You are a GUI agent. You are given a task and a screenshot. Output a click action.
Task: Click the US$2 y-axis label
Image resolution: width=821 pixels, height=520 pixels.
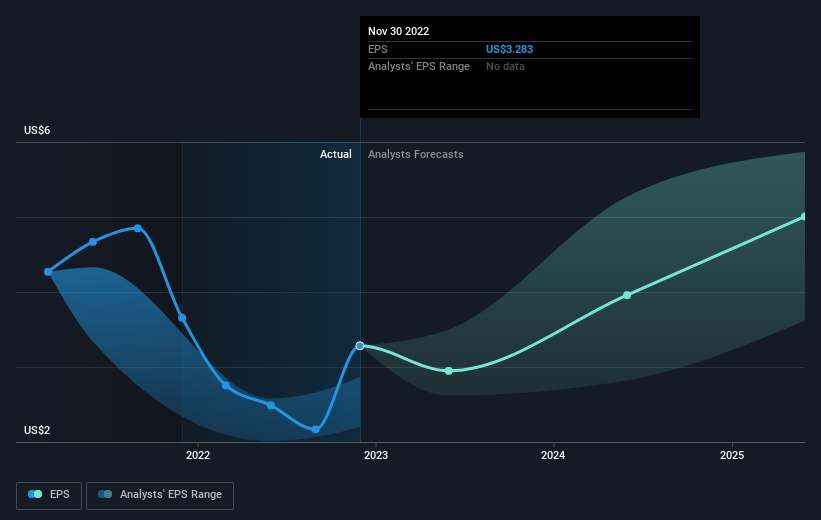(x=37, y=430)
